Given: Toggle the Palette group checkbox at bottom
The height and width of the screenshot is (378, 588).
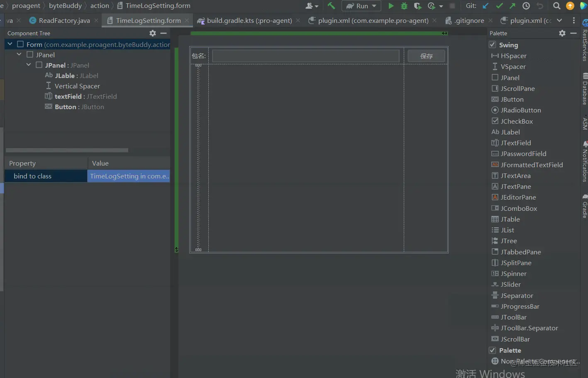Looking at the screenshot, I should [493, 350].
